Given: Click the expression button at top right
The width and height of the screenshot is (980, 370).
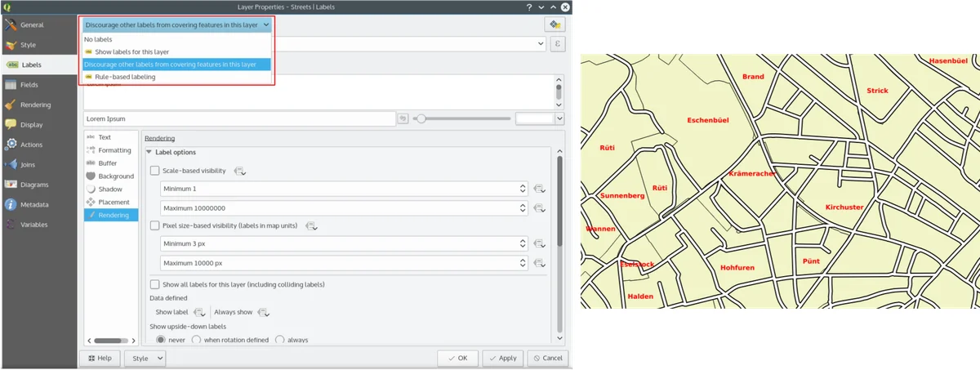Looking at the screenshot, I should pos(558,44).
